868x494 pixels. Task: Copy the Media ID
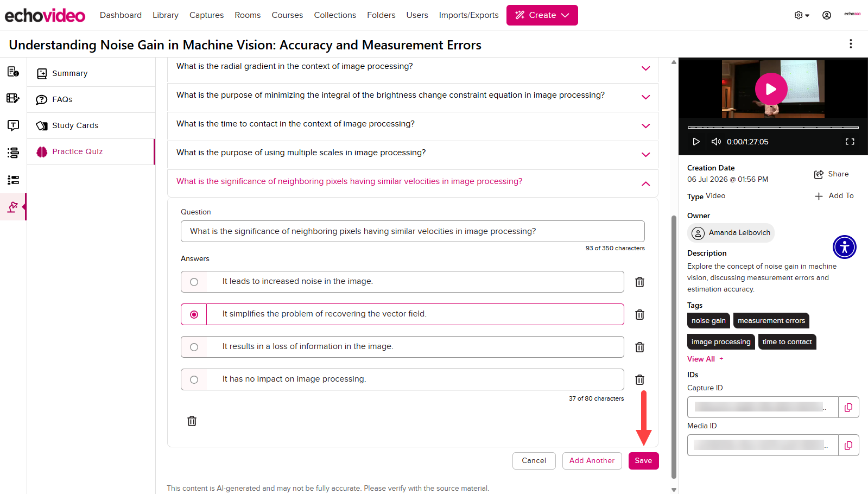(848, 445)
